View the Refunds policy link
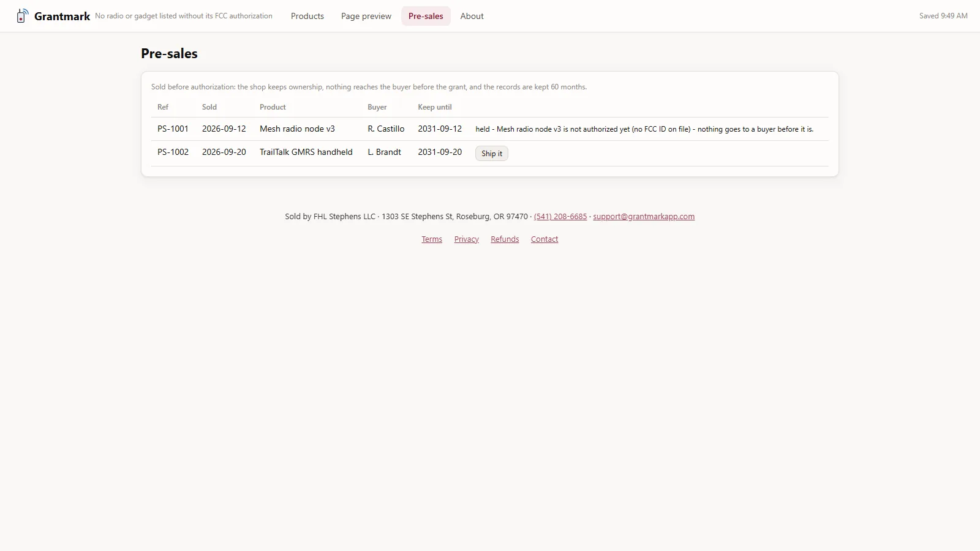 [x=505, y=239]
